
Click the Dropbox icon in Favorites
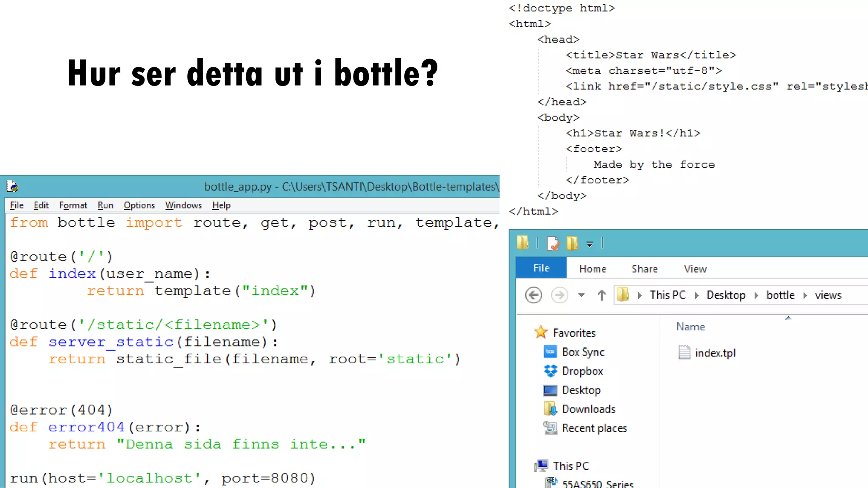click(x=550, y=371)
